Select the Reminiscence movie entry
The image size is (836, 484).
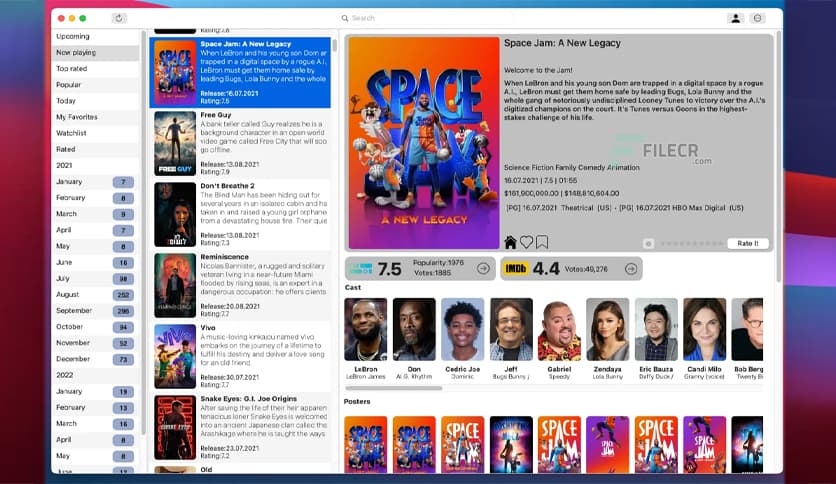pyautogui.click(x=240, y=285)
